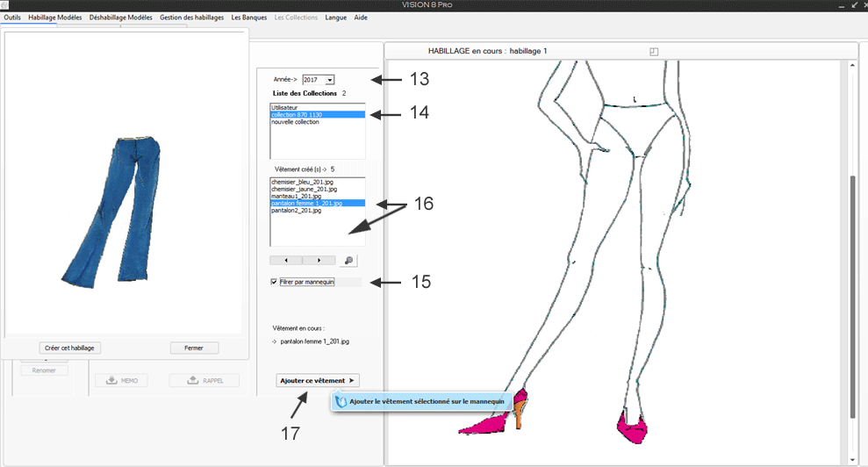Screen dimensions: 868x467
Task: Click the magnifier preview icon below the garment list
Action: click(348, 261)
